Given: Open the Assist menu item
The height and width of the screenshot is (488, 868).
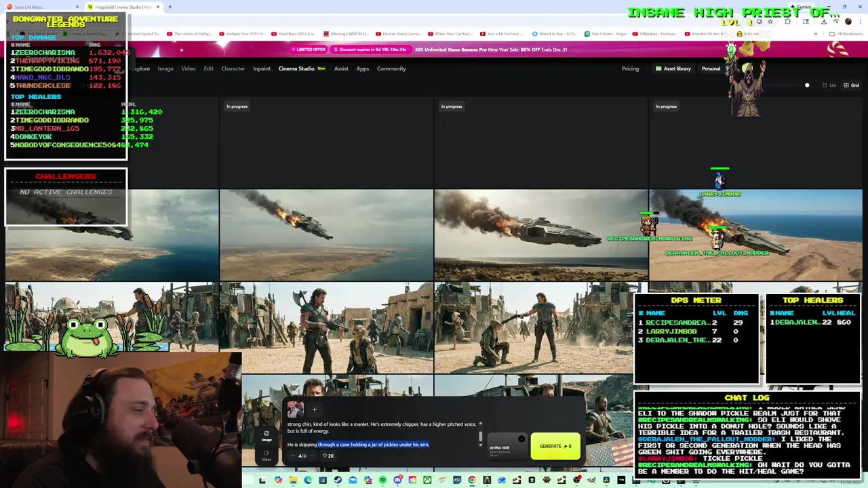Looking at the screenshot, I should coord(341,68).
